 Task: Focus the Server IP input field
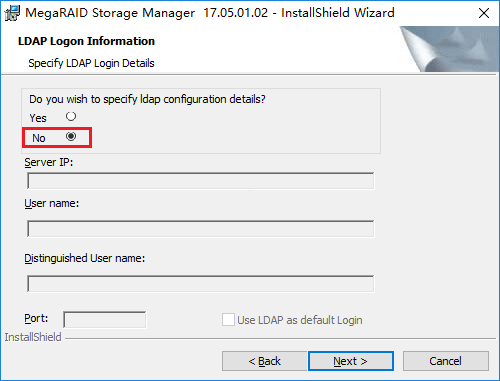click(201, 181)
